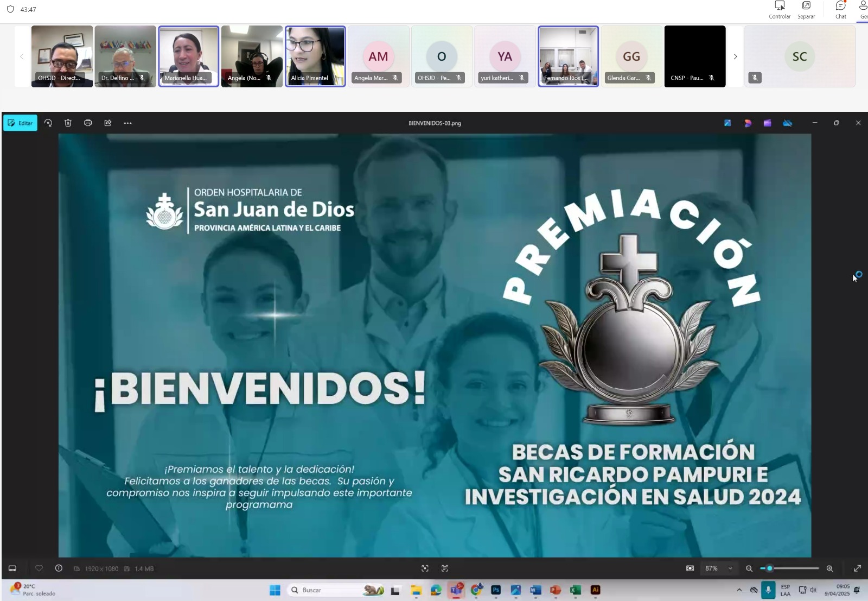Adjust the Photos zoom slider
This screenshot has width=868, height=601.
click(789, 568)
